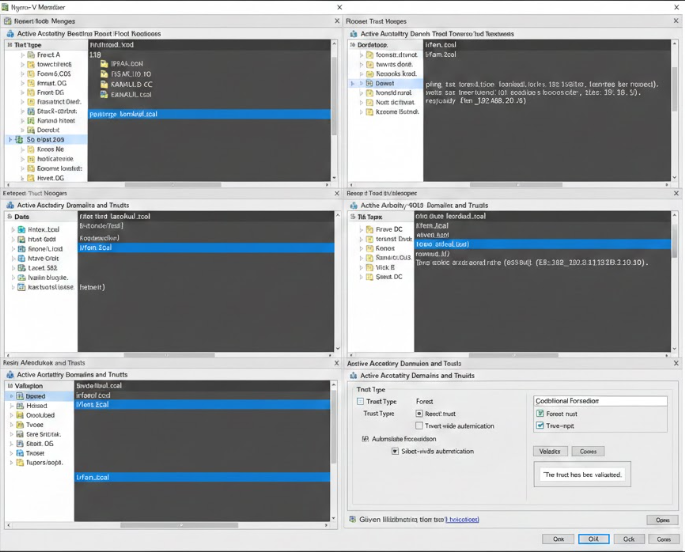Open the hnicotiond link
Image resolution: width=685 pixels, height=552 pixels.
coord(463,520)
